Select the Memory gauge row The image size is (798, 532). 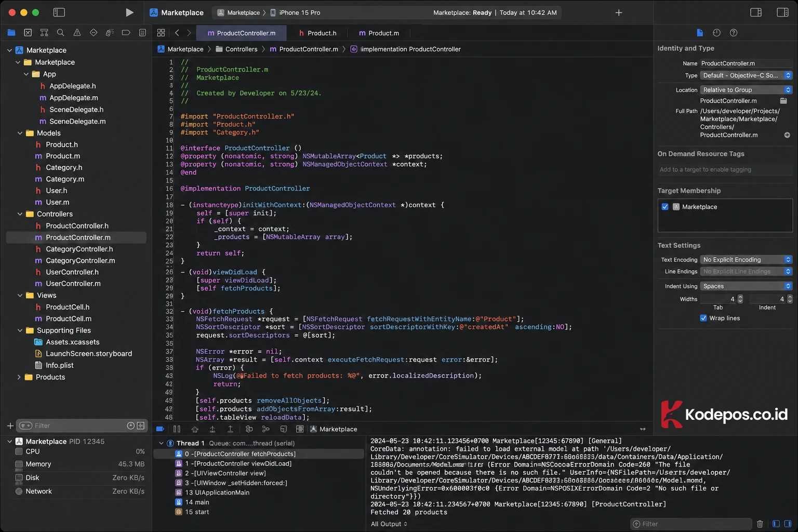(x=80, y=464)
